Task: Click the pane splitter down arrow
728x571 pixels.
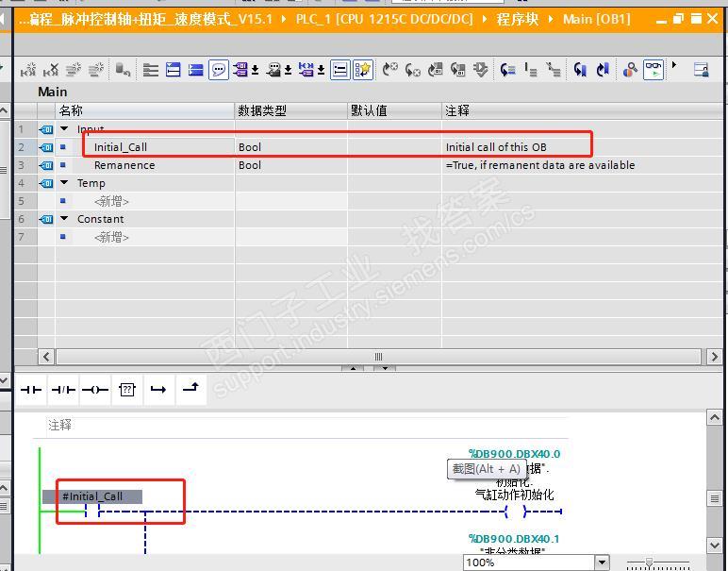Action: point(385,368)
